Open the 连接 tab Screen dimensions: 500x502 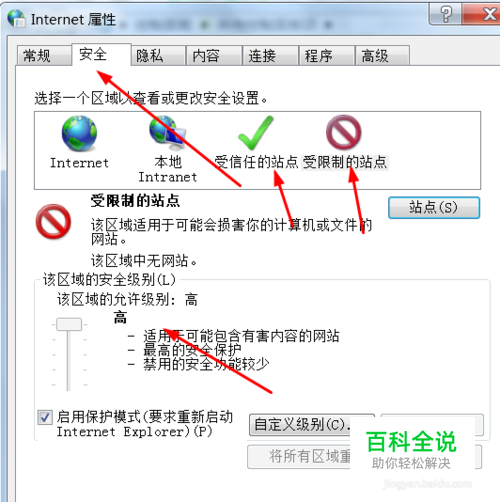pos(271,55)
